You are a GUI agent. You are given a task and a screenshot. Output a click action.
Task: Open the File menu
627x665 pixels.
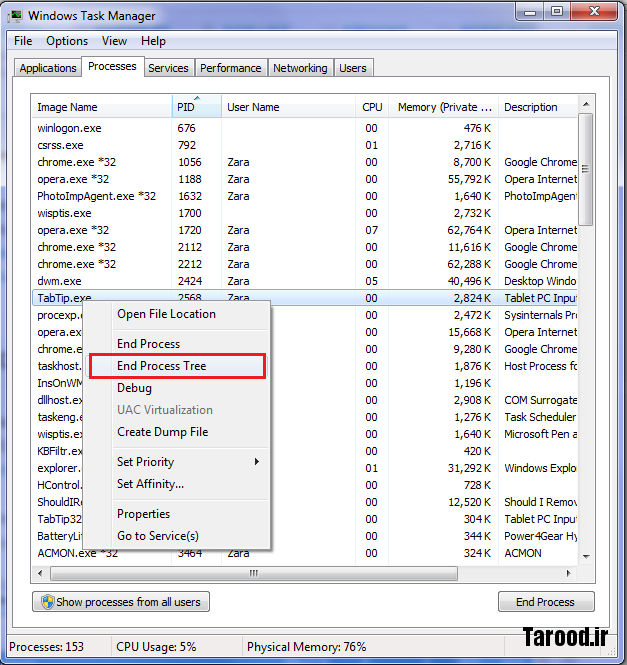click(23, 41)
